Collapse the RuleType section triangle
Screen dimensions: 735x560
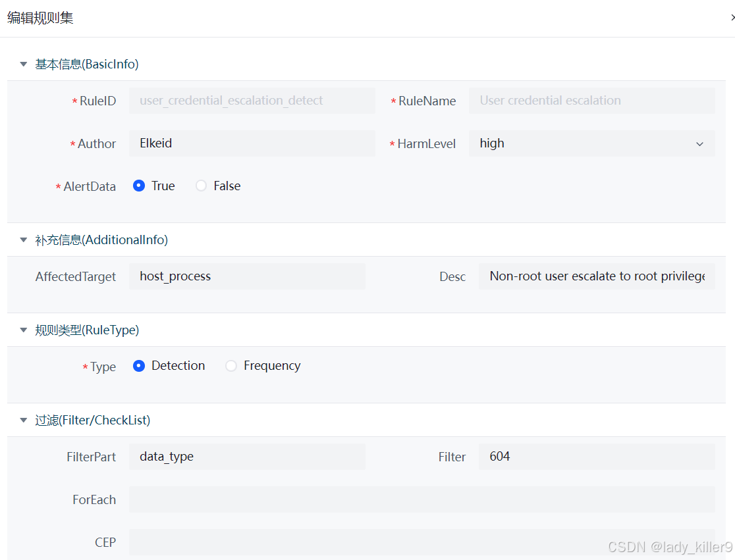pos(24,330)
